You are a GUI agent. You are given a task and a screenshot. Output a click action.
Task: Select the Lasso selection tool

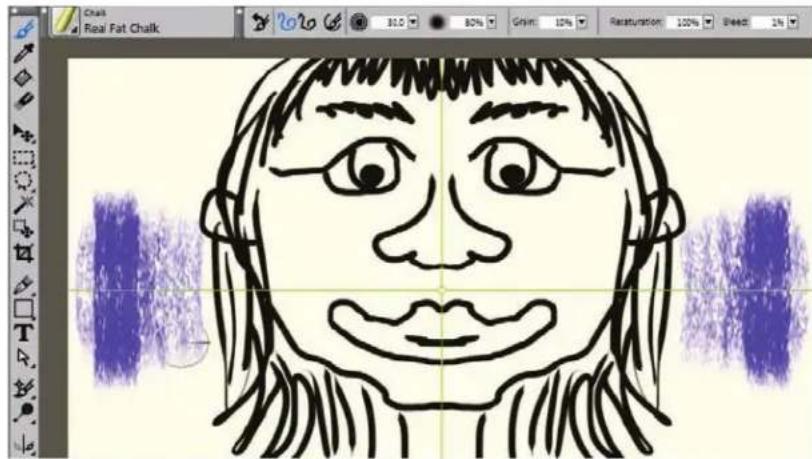point(24,181)
